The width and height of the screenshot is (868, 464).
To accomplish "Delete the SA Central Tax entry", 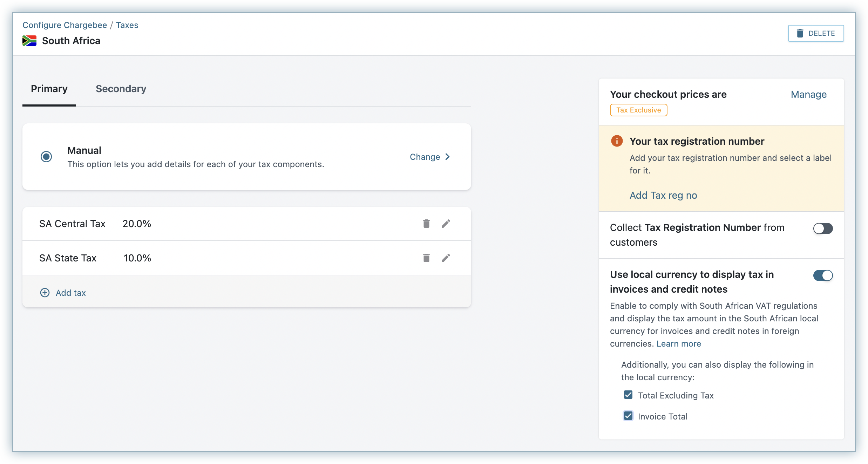I will [426, 224].
